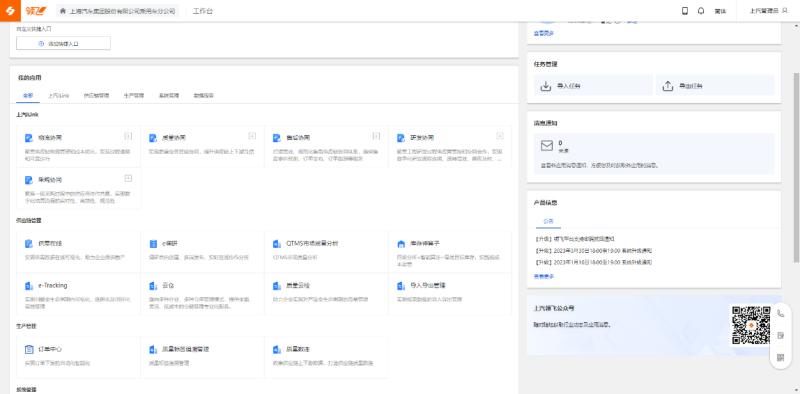800x394 pixels.
Task: Open the mobile phone icon in the header
Action: coord(685,11)
